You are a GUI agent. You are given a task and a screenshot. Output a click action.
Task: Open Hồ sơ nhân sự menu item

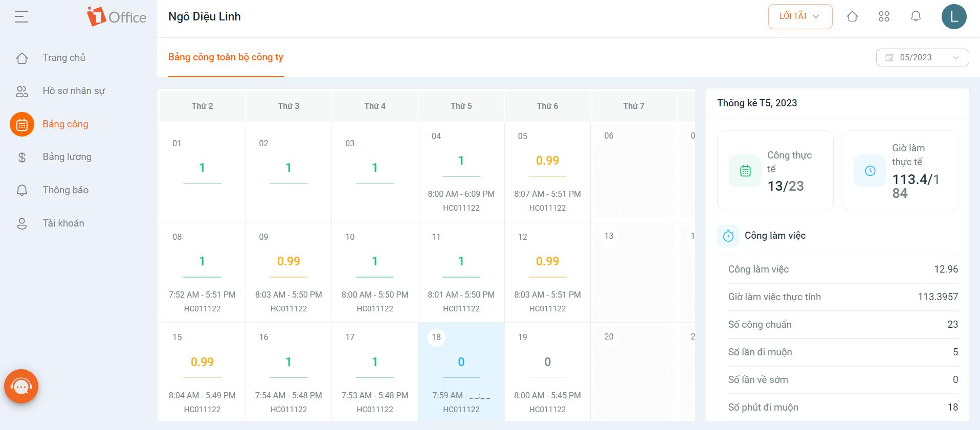[x=74, y=91]
